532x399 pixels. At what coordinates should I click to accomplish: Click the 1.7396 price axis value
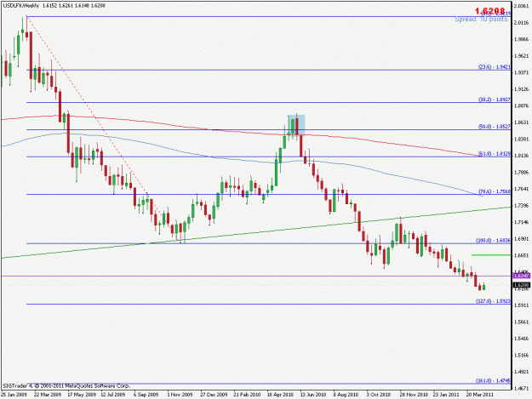tap(522, 206)
